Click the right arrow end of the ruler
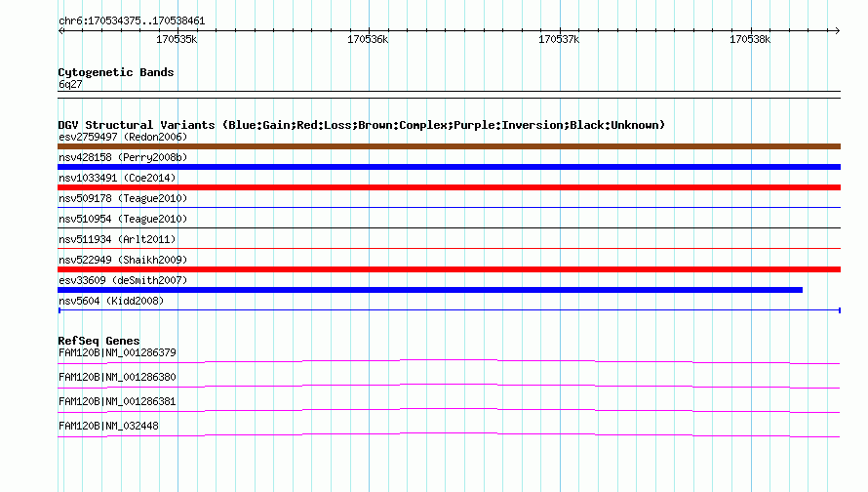Screen dimensions: 868x492 (837, 31)
